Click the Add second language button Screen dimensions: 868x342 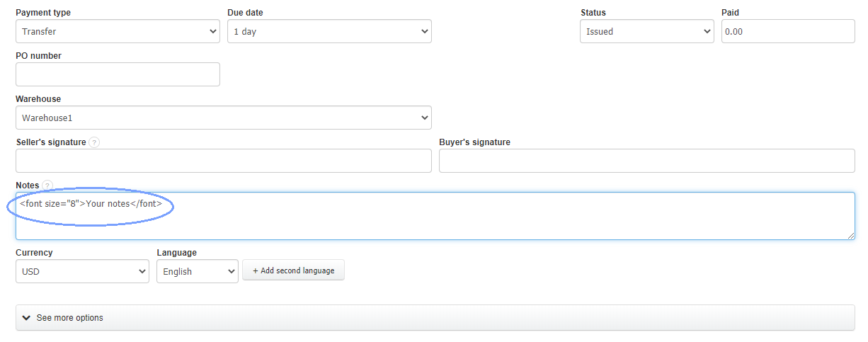pos(293,270)
